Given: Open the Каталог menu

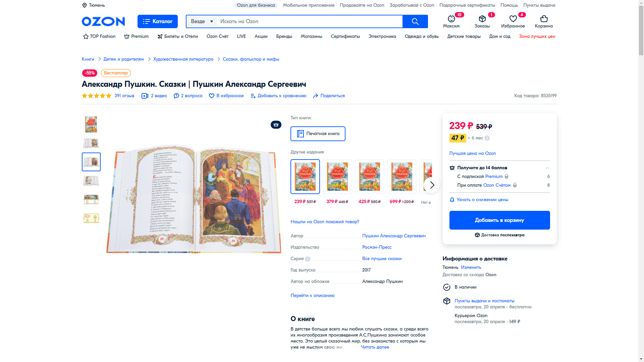Looking at the screenshot, I should (x=157, y=21).
